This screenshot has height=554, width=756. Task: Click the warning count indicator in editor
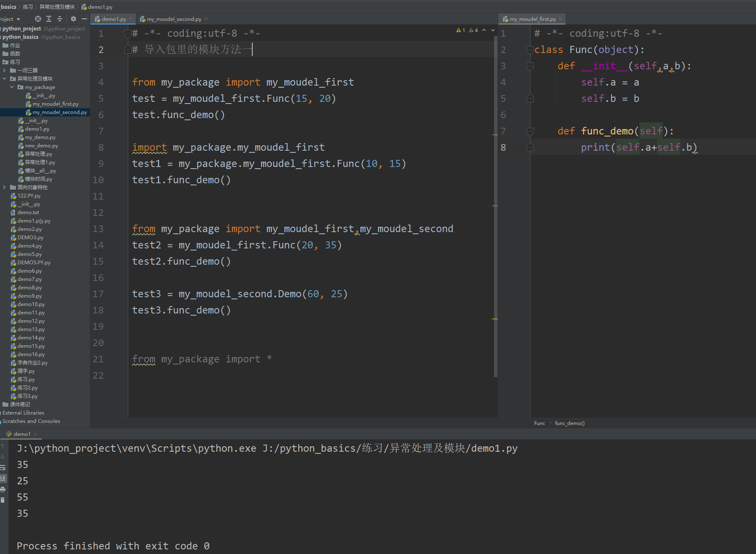[461, 30]
